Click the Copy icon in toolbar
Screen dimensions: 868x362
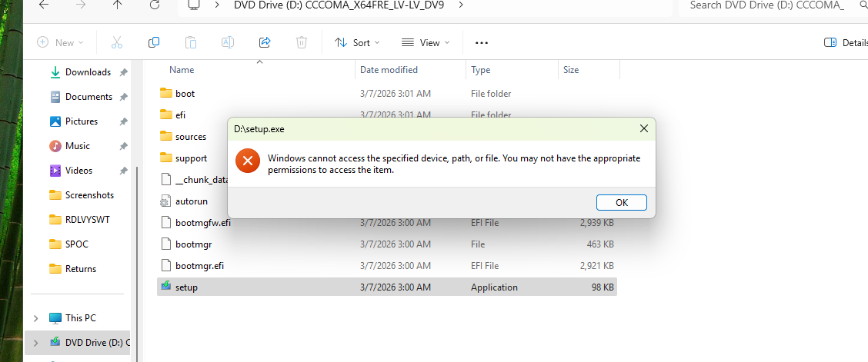pyautogui.click(x=154, y=42)
